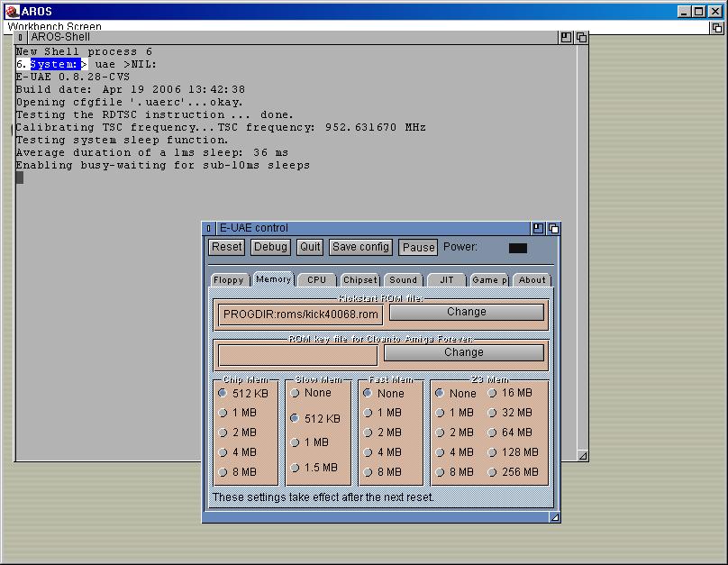Set Z3 Mem to 2 MB
The width and height of the screenshot is (728, 565).
[x=455, y=433]
